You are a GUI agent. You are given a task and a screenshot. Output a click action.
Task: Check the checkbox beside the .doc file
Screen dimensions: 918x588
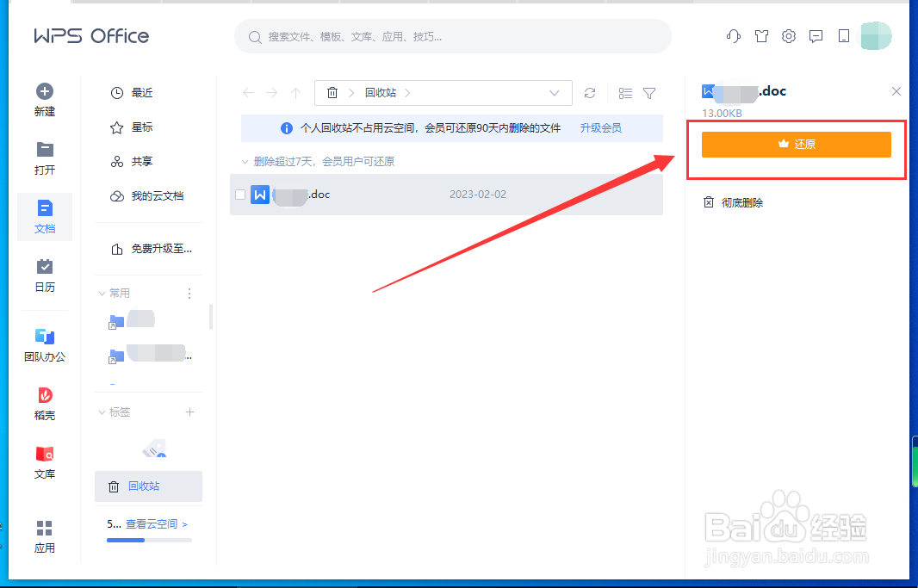click(x=240, y=194)
